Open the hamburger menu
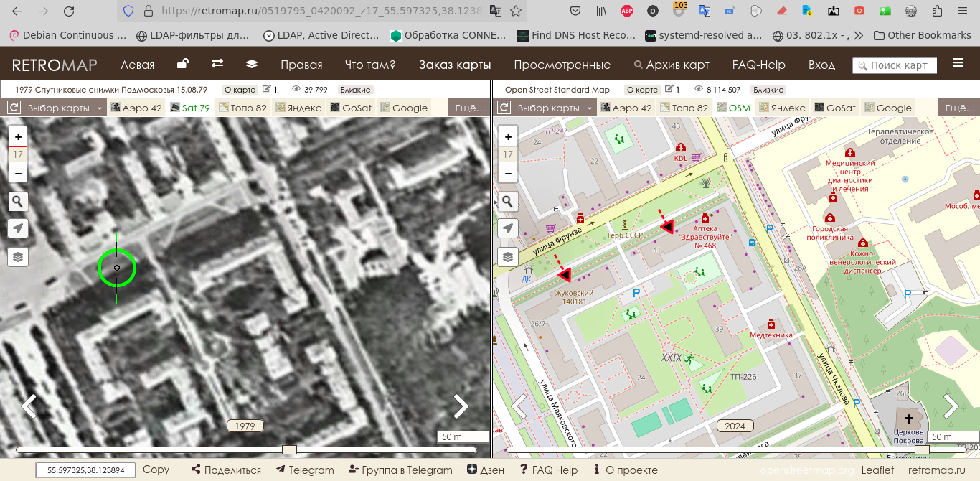Screen dimensions: 980x481 [958, 64]
